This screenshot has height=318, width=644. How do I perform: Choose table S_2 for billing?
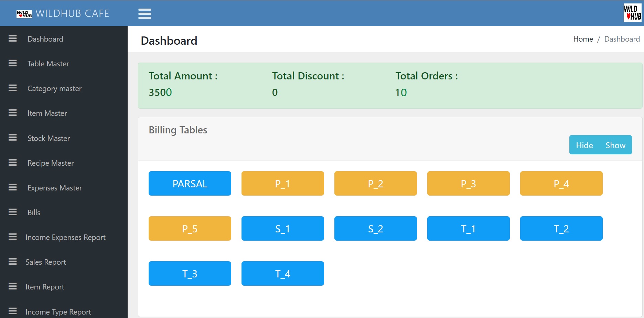pos(375,229)
